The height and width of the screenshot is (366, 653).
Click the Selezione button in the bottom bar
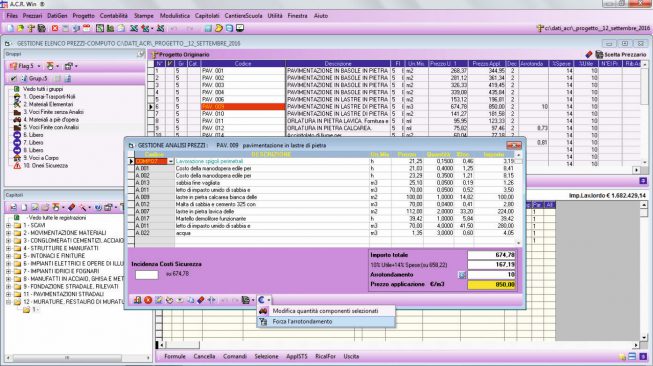pyautogui.click(x=267, y=357)
